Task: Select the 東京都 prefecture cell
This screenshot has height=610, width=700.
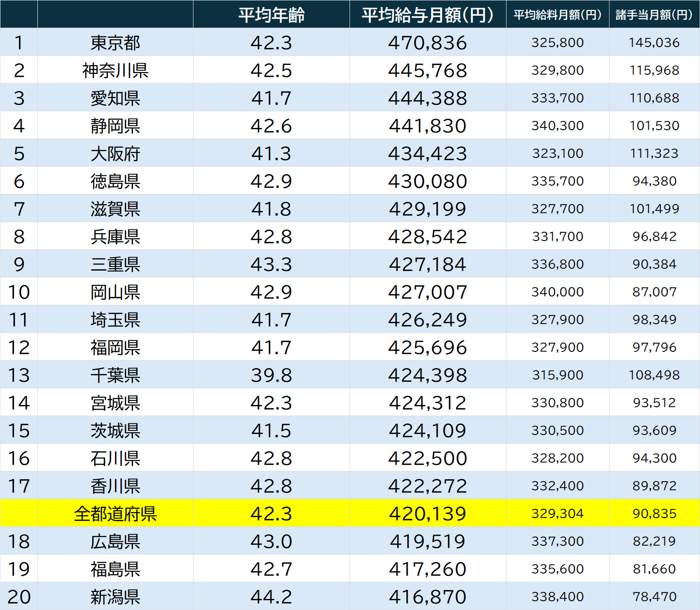Action: pyautogui.click(x=115, y=42)
